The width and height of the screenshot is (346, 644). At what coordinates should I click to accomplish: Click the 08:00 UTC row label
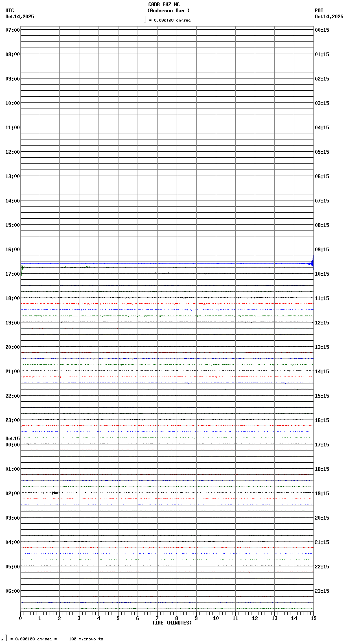pyautogui.click(x=13, y=54)
